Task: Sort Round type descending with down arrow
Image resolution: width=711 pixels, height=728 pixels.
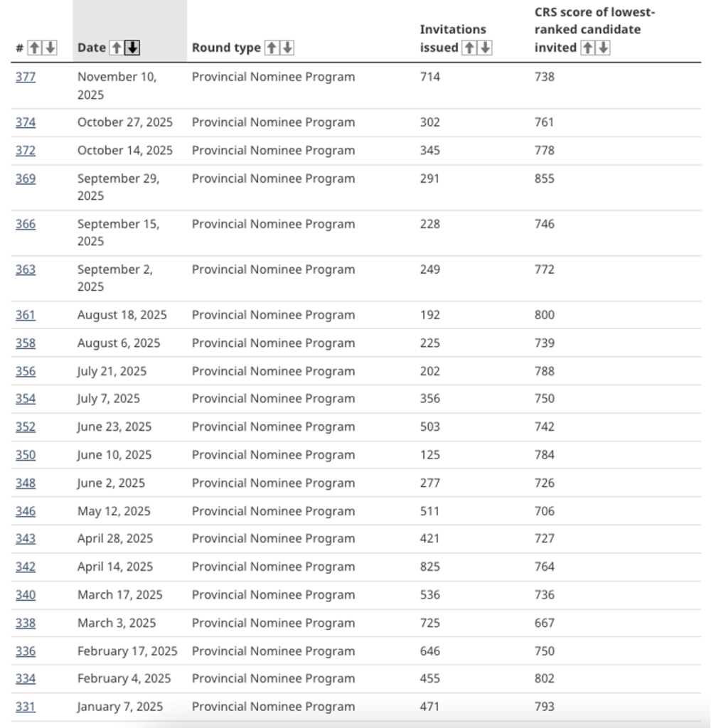Action: [x=287, y=48]
